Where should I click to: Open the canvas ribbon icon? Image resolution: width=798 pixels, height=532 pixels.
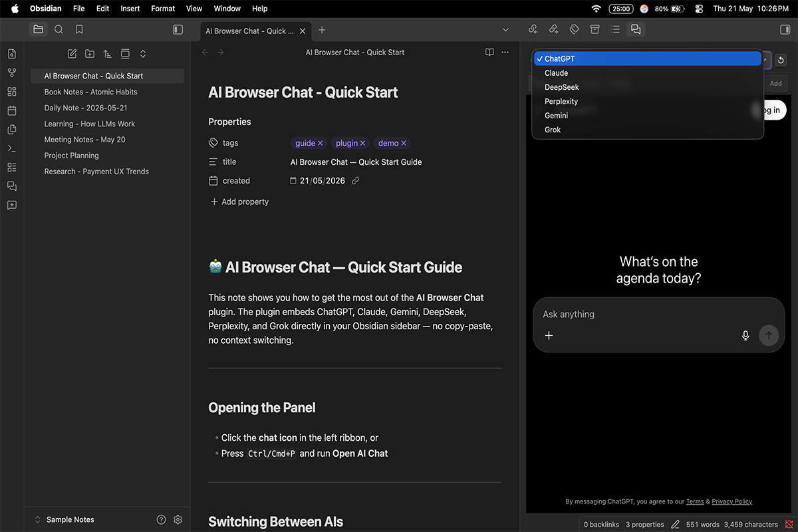(x=12, y=92)
